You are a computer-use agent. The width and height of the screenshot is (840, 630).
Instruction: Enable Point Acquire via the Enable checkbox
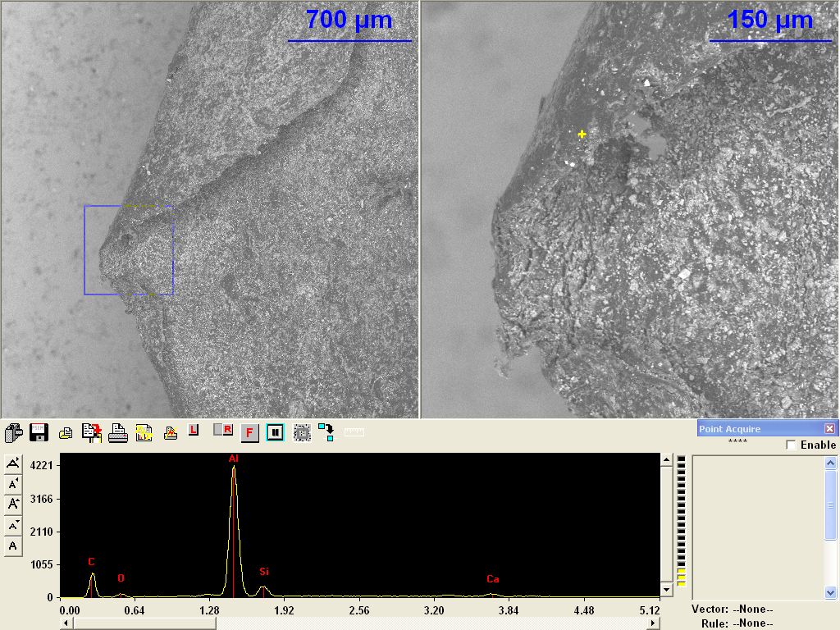(x=791, y=445)
